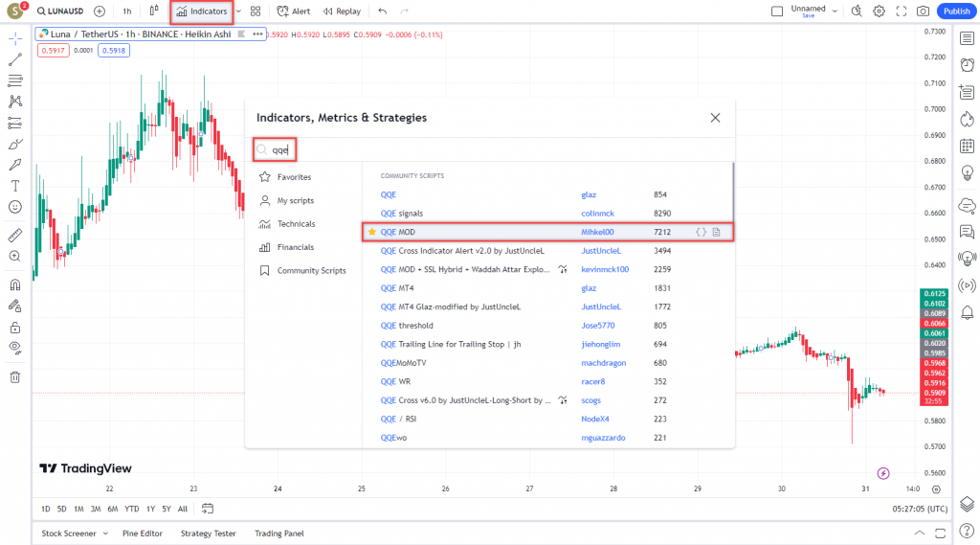Create a new Alert
980x545 pixels.
click(x=293, y=11)
